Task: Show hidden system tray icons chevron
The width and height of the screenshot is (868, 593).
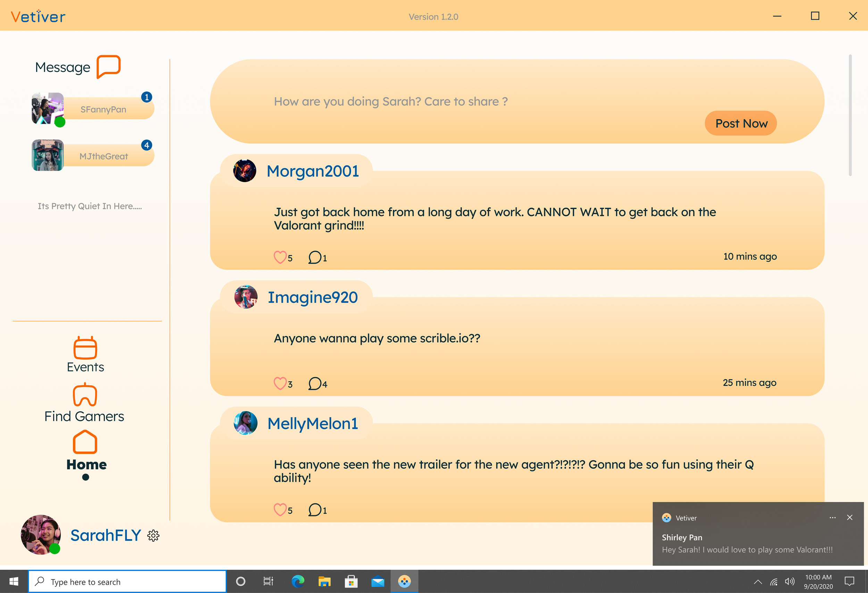Action: (758, 582)
